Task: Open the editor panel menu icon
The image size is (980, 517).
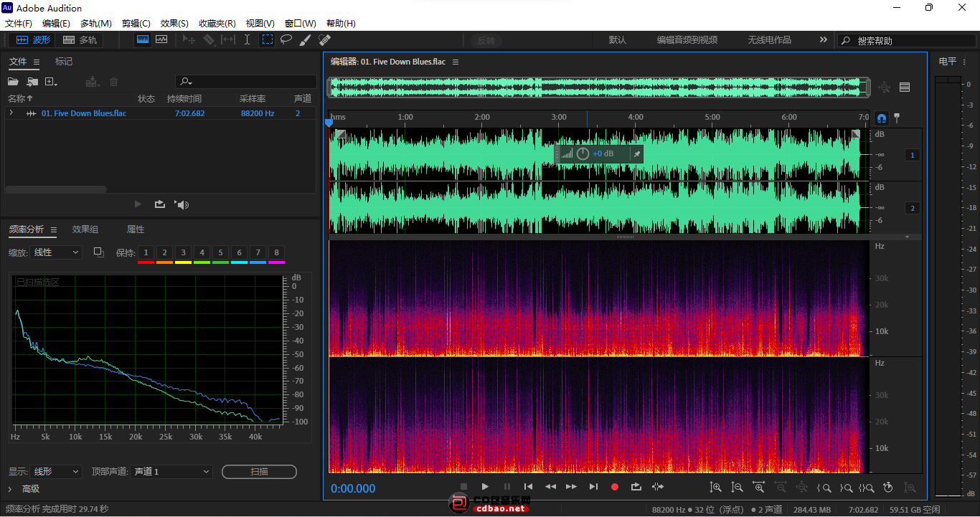Action: click(456, 62)
